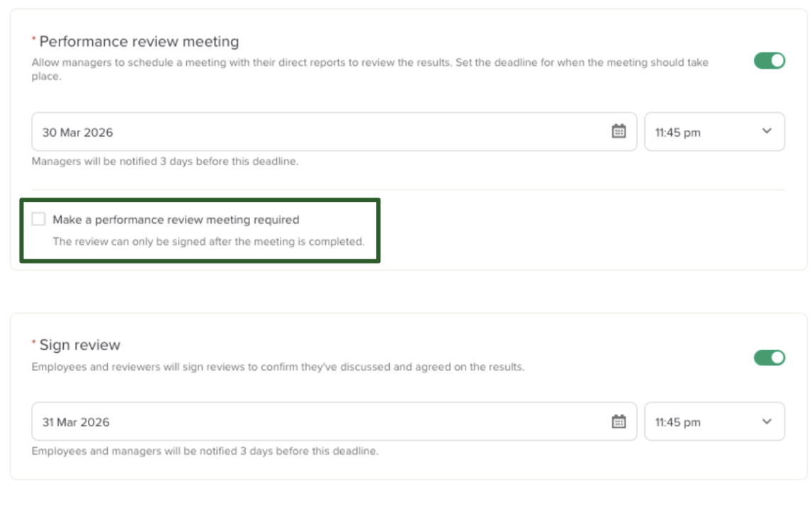The height and width of the screenshot is (527, 812).
Task: Open calendar picker for 31 Mar 2026 date
Action: tap(619, 421)
